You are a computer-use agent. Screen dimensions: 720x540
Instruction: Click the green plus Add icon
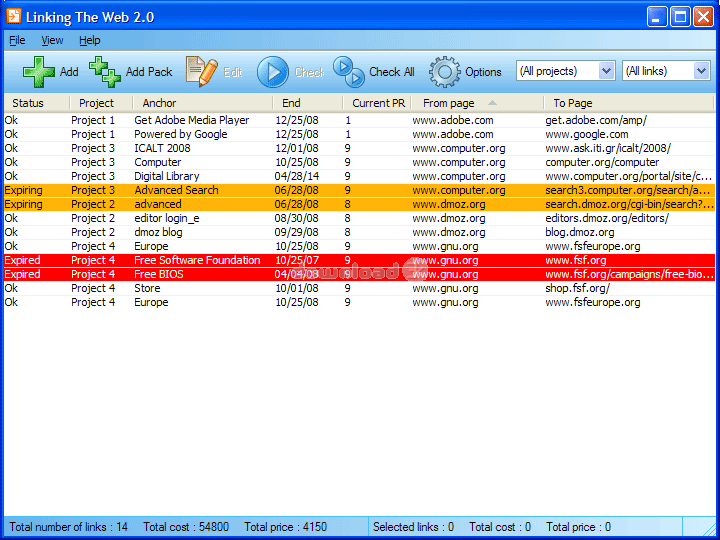pos(39,72)
